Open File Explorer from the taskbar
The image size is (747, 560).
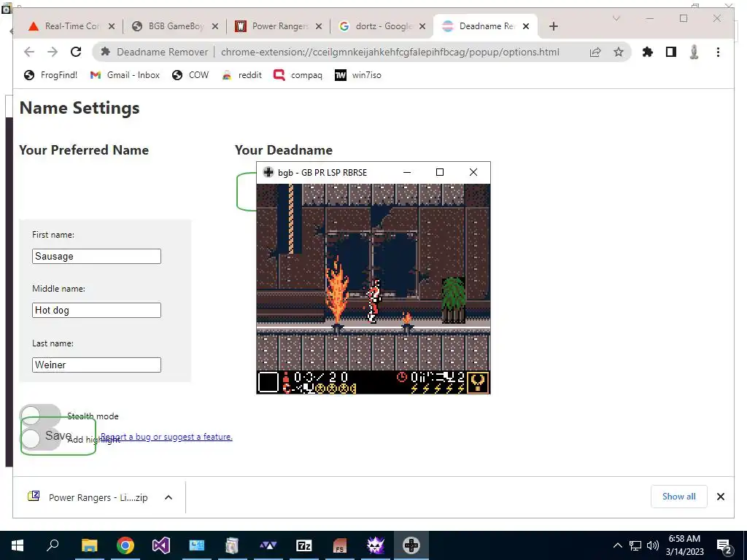pyautogui.click(x=89, y=545)
